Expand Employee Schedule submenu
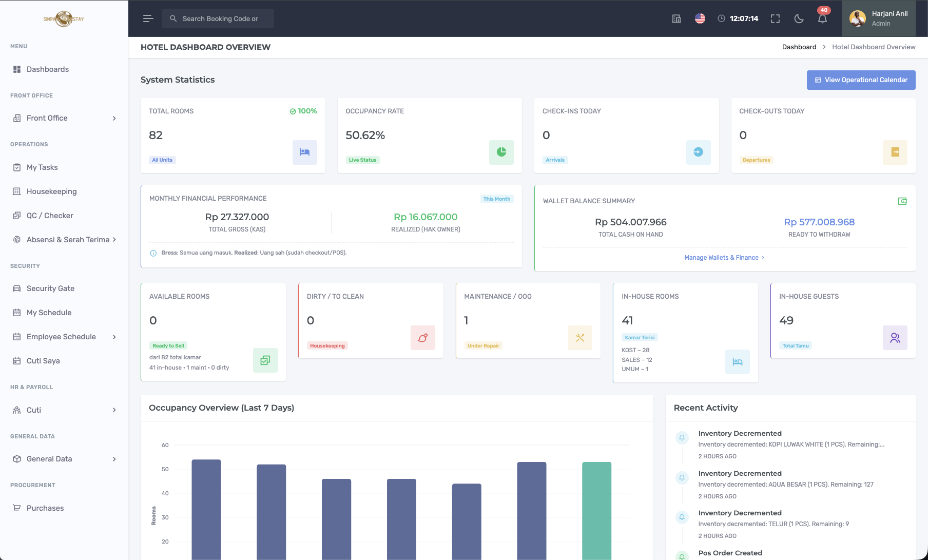The image size is (928, 560). [64, 337]
